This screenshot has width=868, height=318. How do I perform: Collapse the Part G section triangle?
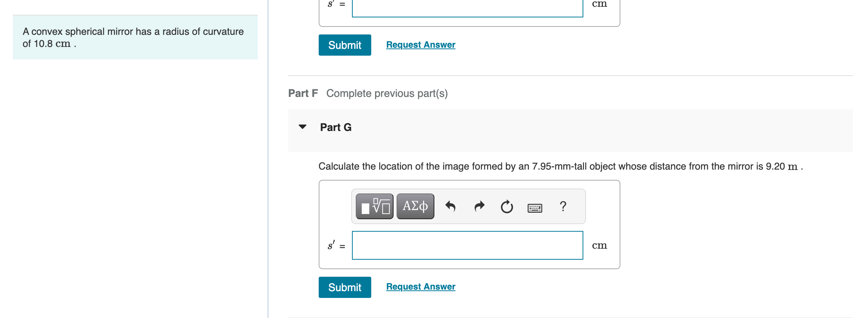click(x=302, y=127)
